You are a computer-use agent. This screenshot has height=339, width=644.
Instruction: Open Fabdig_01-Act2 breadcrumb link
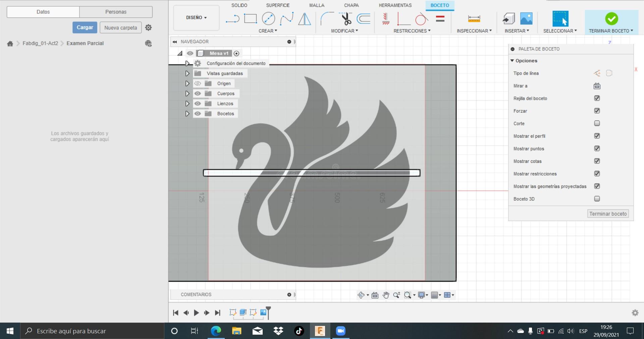[x=40, y=44]
